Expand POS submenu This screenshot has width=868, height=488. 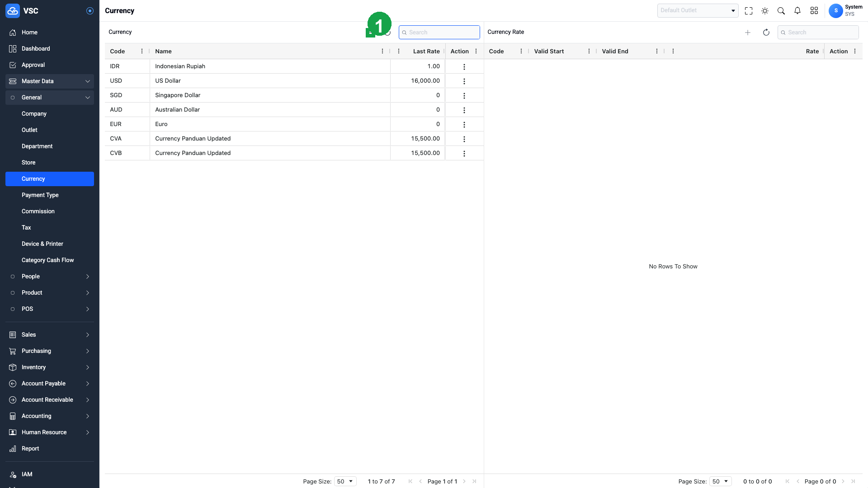tap(50, 309)
